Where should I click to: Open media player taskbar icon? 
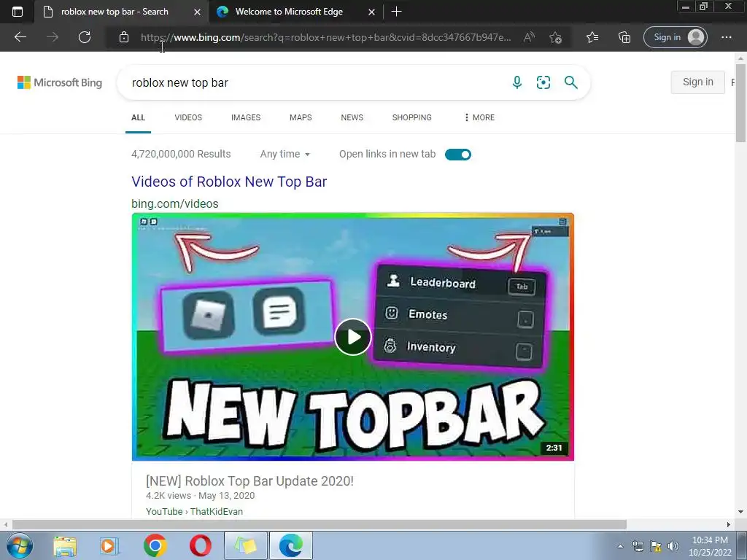[x=109, y=545]
